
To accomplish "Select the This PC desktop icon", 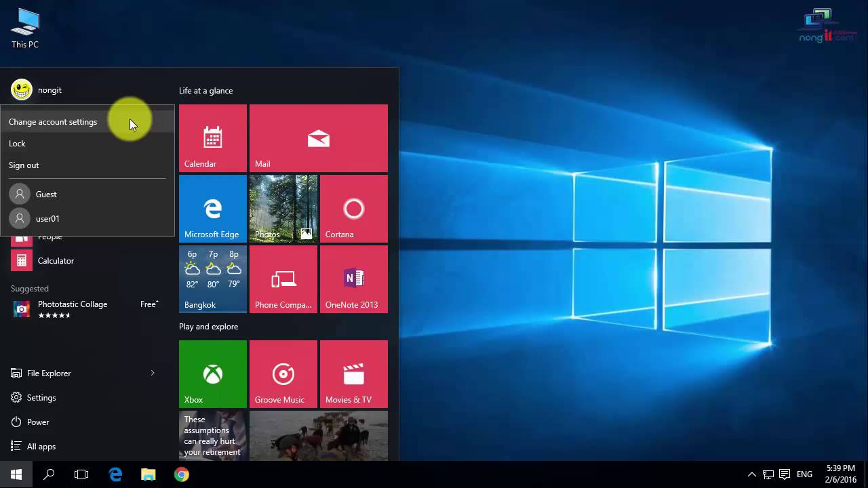I will pyautogui.click(x=25, y=29).
